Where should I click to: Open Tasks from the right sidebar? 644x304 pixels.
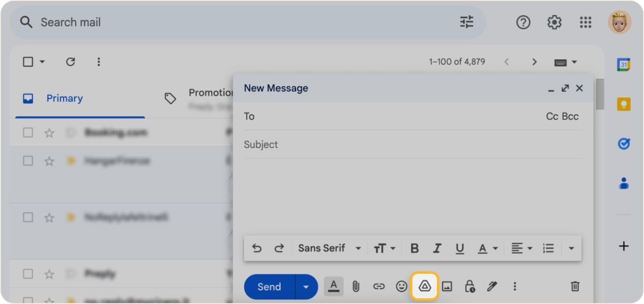pos(624,143)
